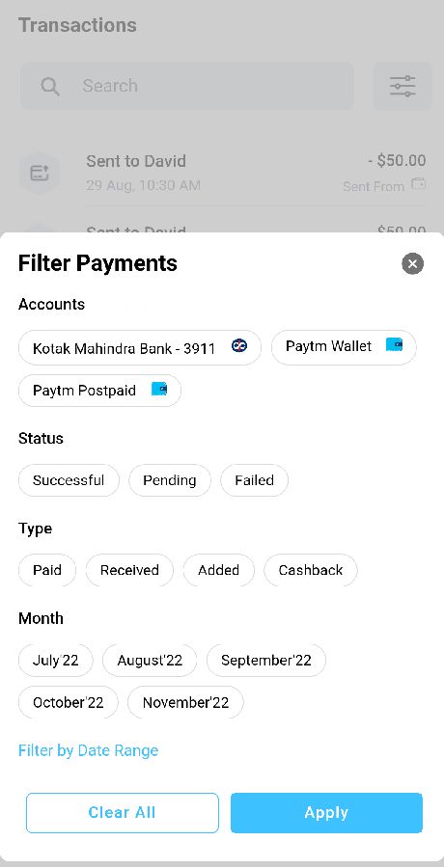Select August'22 month filter
This screenshot has height=868, width=444.
150,660
